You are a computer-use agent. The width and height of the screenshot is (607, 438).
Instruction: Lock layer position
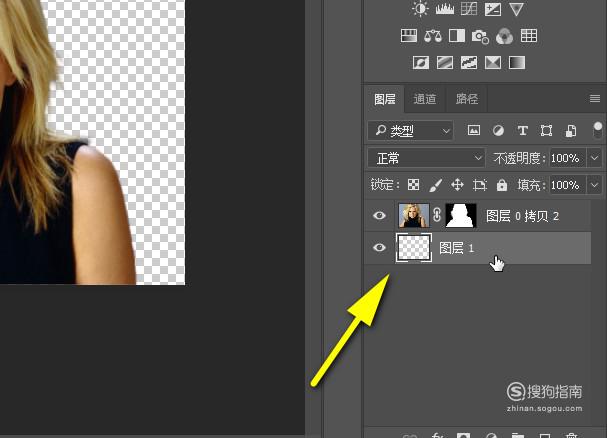point(457,185)
